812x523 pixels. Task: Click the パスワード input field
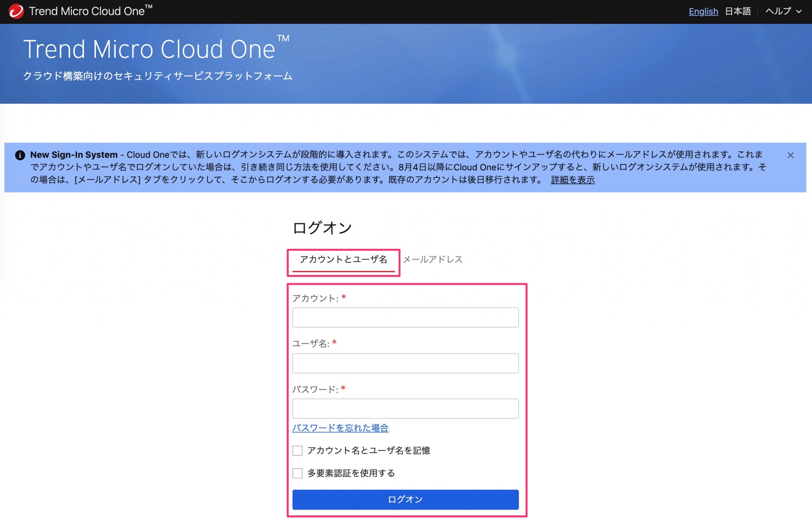point(405,408)
